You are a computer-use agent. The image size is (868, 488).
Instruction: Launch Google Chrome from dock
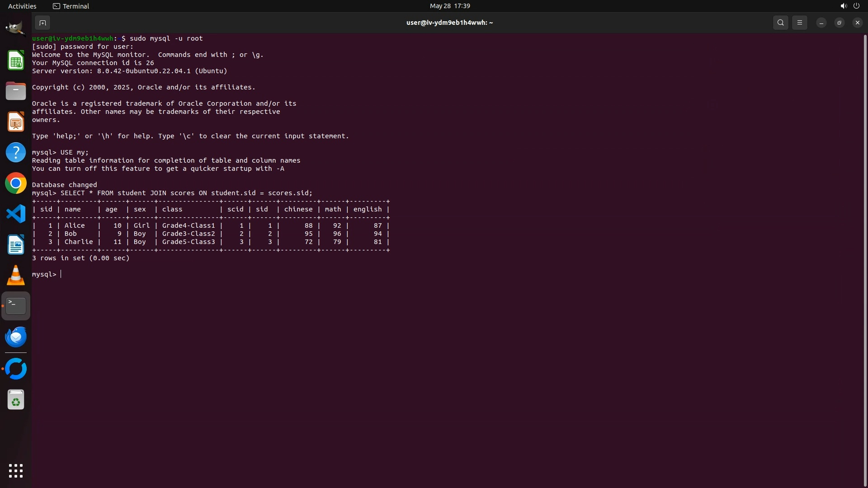[x=15, y=183]
